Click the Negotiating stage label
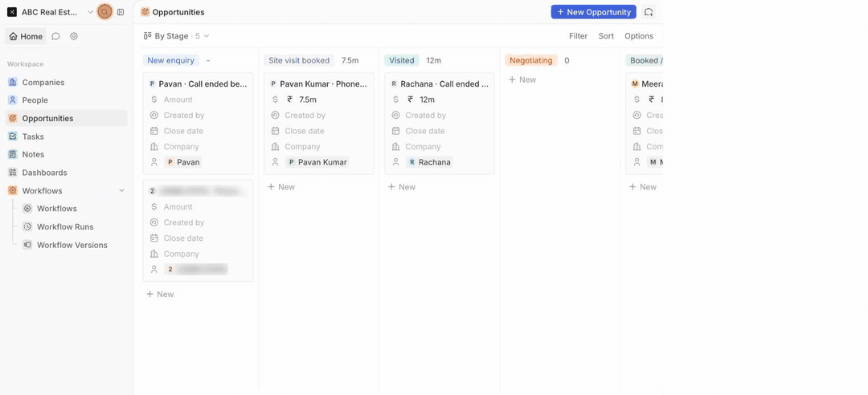This screenshot has width=868, height=395. 531,60
